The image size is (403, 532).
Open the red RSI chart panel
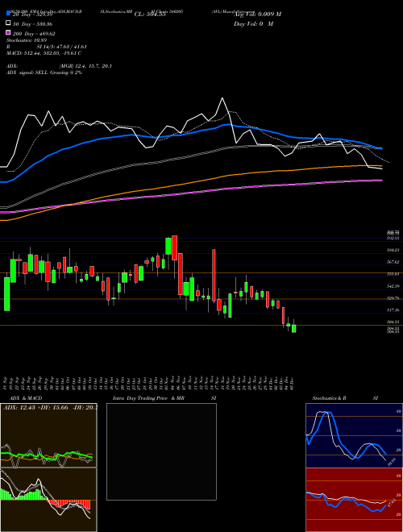tap(354, 500)
